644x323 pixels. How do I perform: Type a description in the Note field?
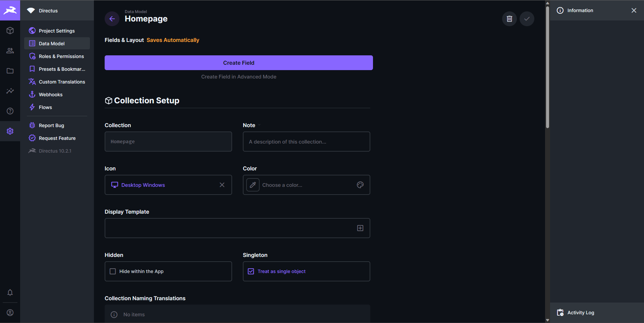click(x=306, y=142)
